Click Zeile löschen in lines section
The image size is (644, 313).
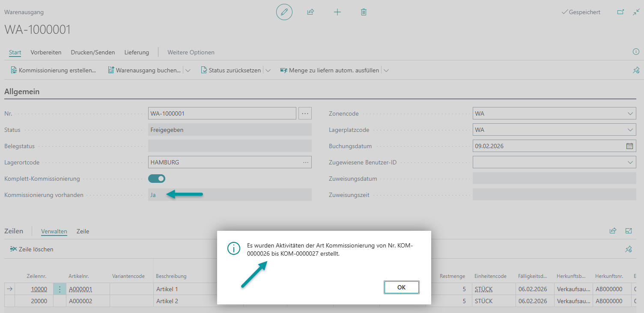(x=32, y=249)
